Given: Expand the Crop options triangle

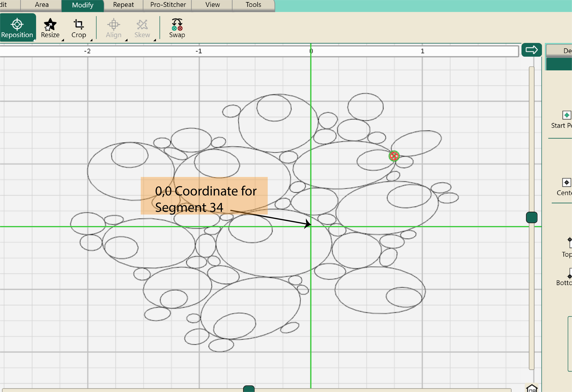Looking at the screenshot, I should pyautogui.click(x=91, y=40).
